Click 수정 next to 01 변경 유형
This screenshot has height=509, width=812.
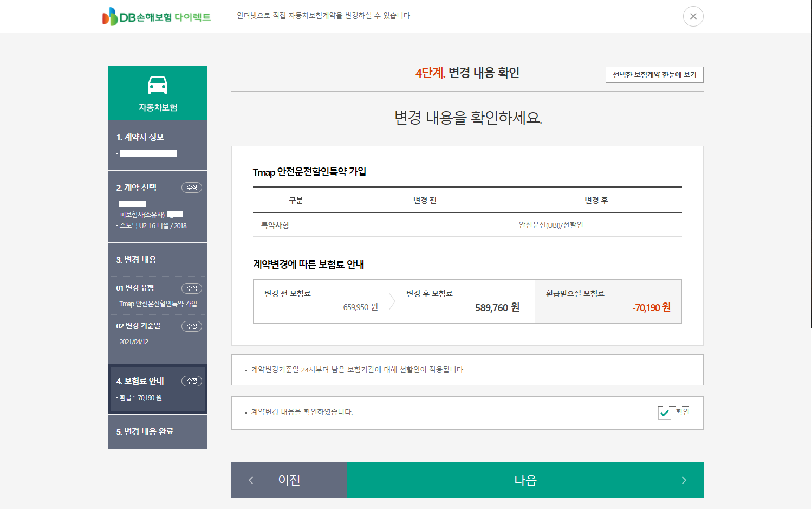click(192, 288)
